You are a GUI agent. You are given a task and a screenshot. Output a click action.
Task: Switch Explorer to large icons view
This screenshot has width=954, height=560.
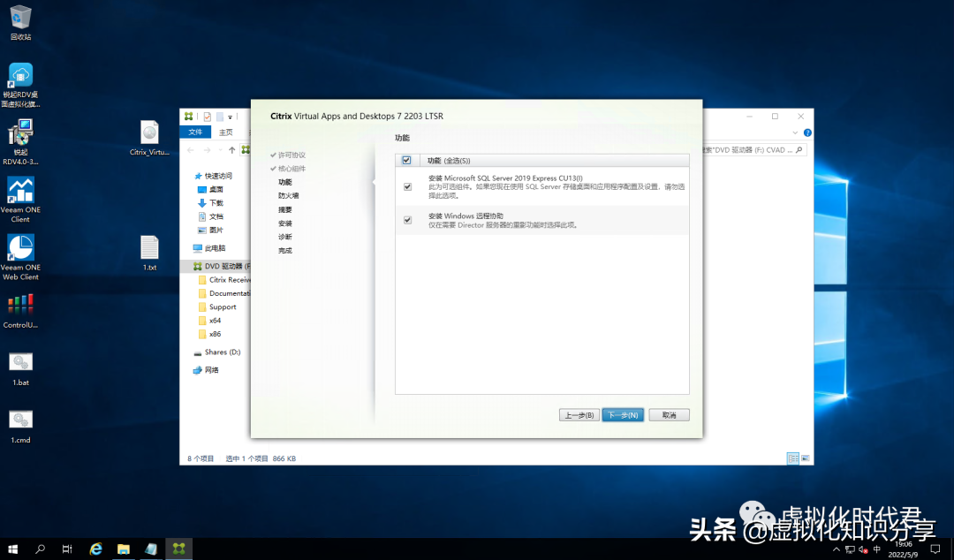(806, 458)
